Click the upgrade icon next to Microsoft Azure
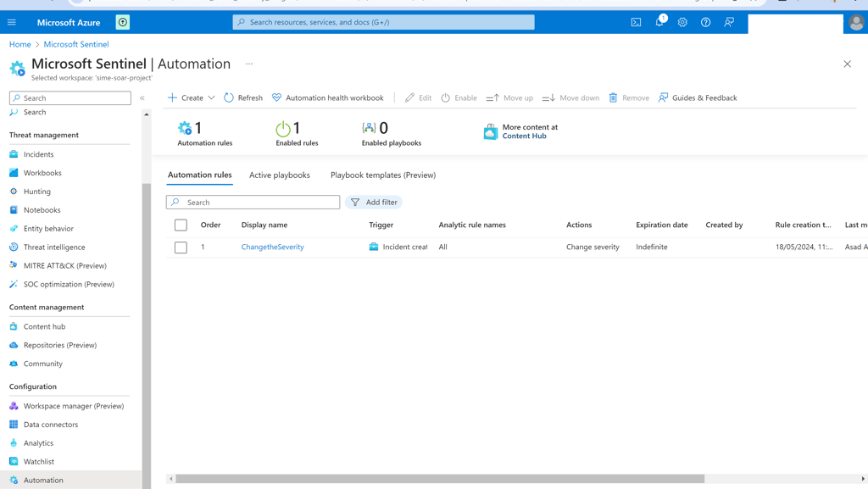Viewport: 868px width, 489px height. pyautogui.click(x=122, y=22)
